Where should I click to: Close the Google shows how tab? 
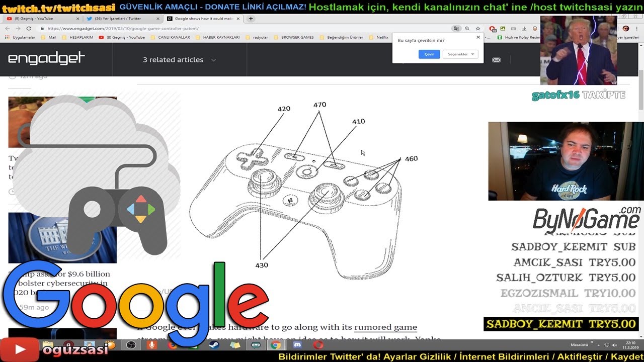[238, 19]
